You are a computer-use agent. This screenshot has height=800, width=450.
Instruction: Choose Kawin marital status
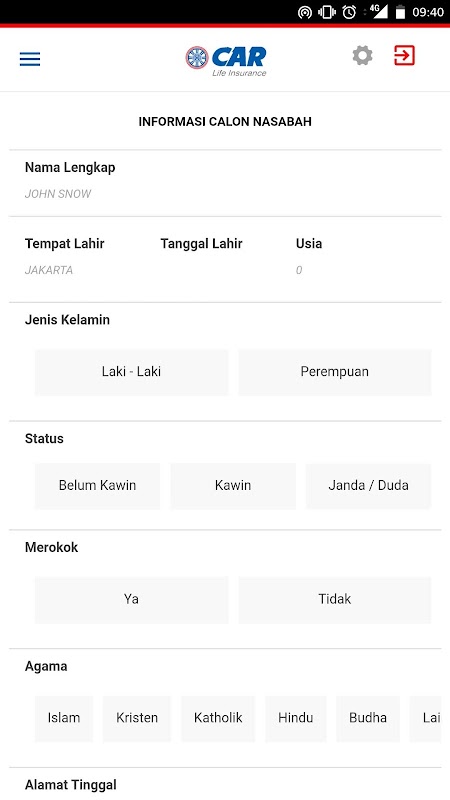coord(233,486)
